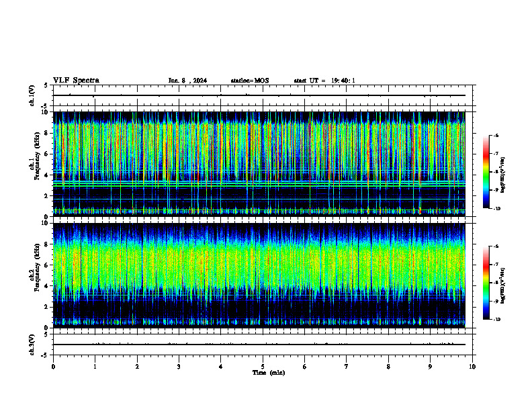Click the "station=MOS" label

click(250, 81)
